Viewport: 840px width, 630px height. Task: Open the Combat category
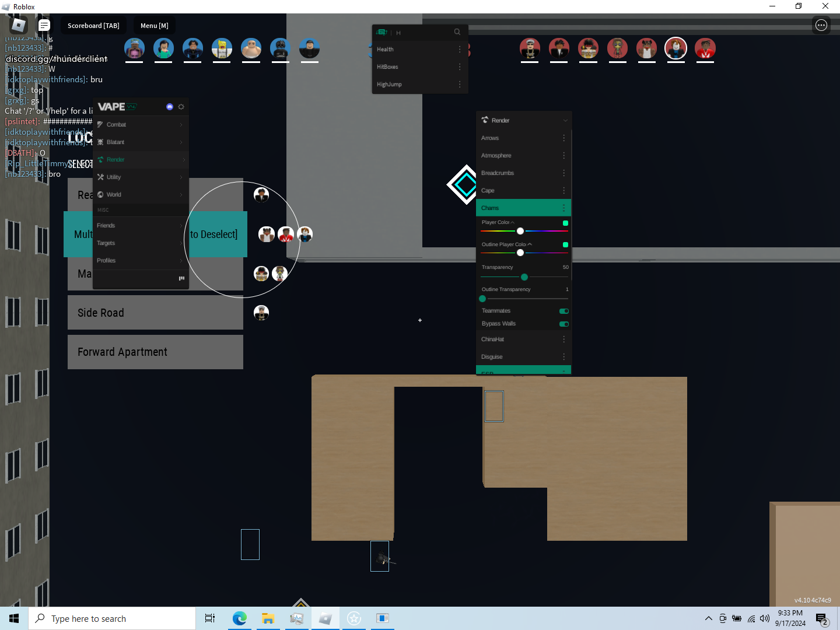click(141, 124)
